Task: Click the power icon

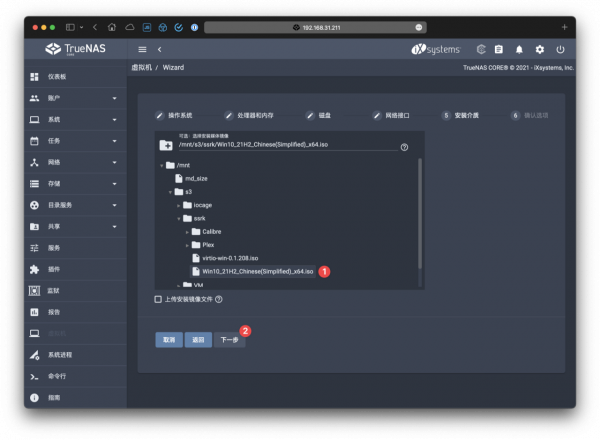Action: (x=560, y=49)
